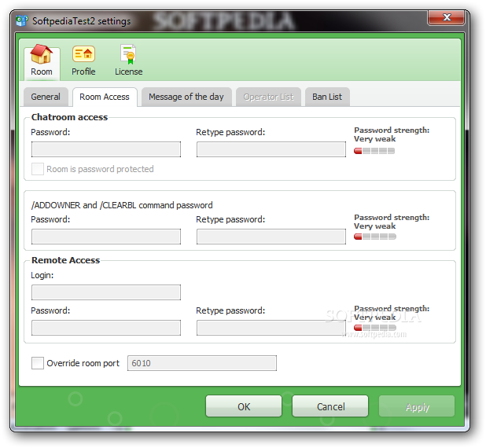The image size is (486, 448).
Task: Discard changes with Cancel button
Action: pyautogui.click(x=330, y=406)
